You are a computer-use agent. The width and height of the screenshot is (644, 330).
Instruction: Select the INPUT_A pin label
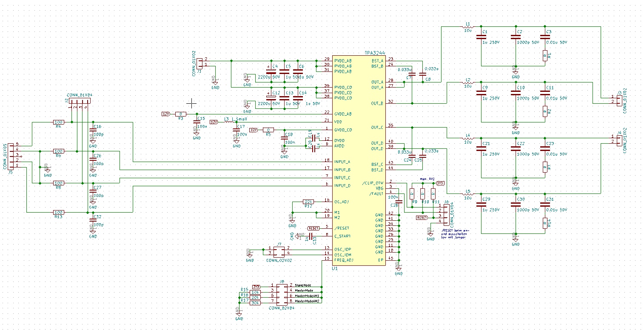(342, 162)
